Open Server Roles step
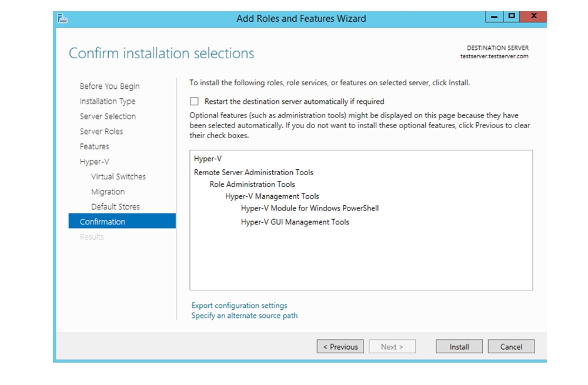588x385 pixels. (x=101, y=131)
